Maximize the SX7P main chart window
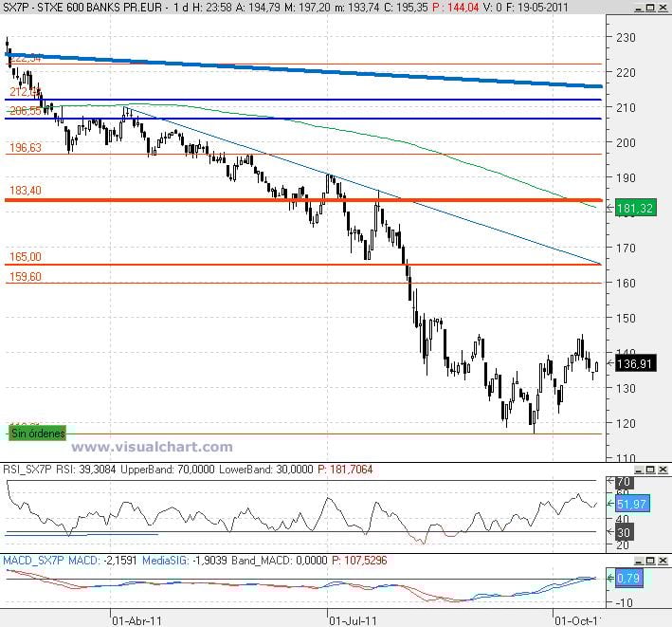672x627 pixels. 650,8
